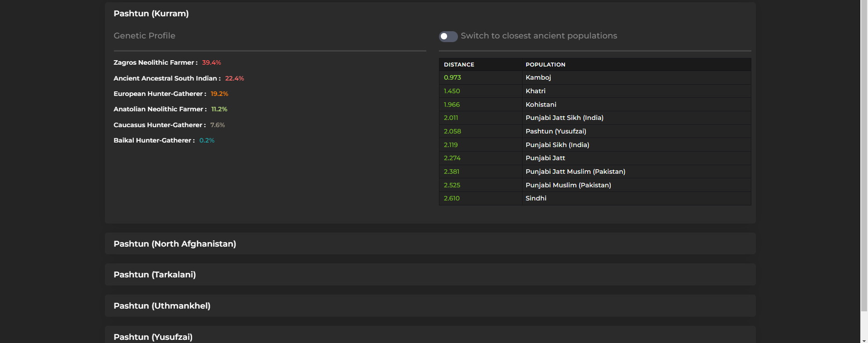Click distance value 2.119
Viewport: 868px width, 343px height.
(x=451, y=145)
